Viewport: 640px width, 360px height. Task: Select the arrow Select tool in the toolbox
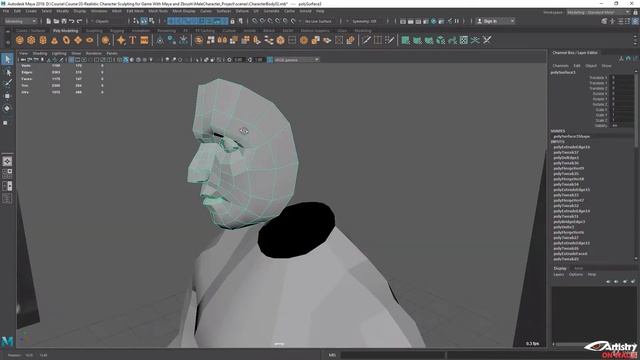point(7,59)
